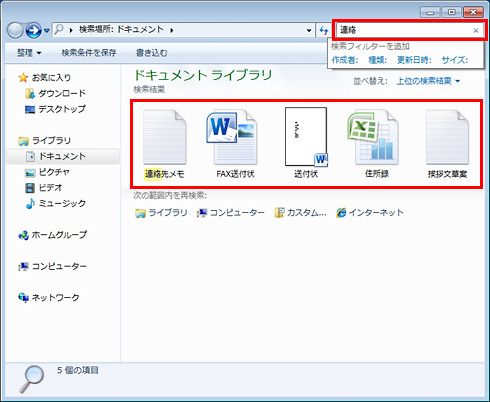Add the 更新日時 search filter
Screen dimensions: 490x402
pos(414,60)
